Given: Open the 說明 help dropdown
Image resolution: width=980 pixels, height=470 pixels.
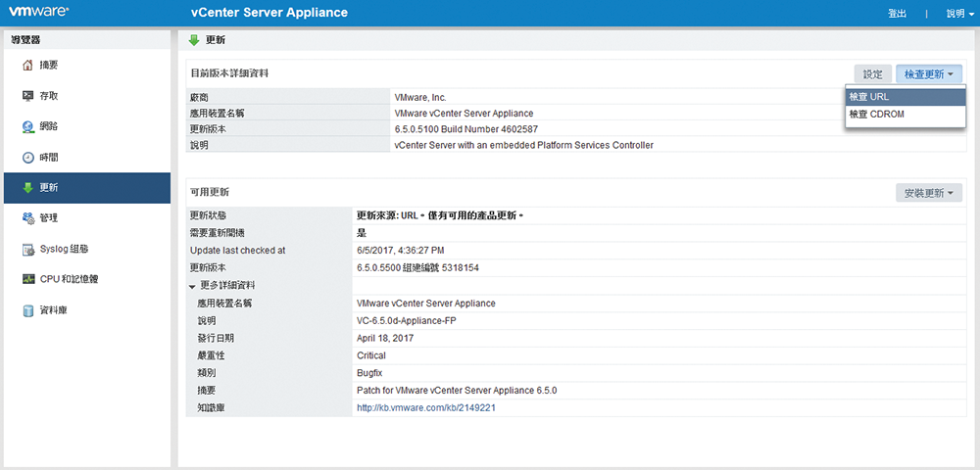Looking at the screenshot, I should [x=960, y=13].
